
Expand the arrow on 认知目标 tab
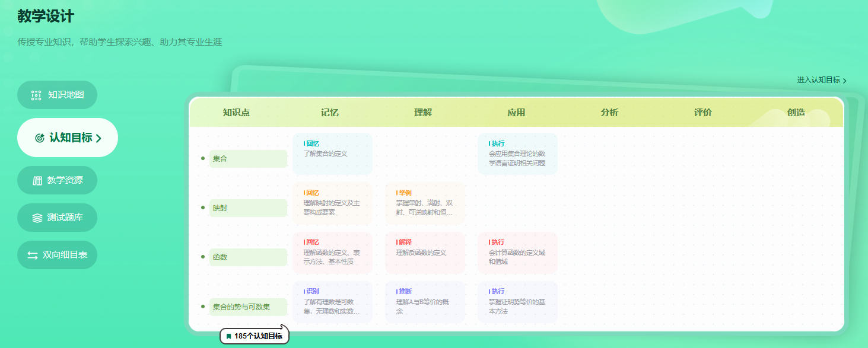click(x=98, y=138)
